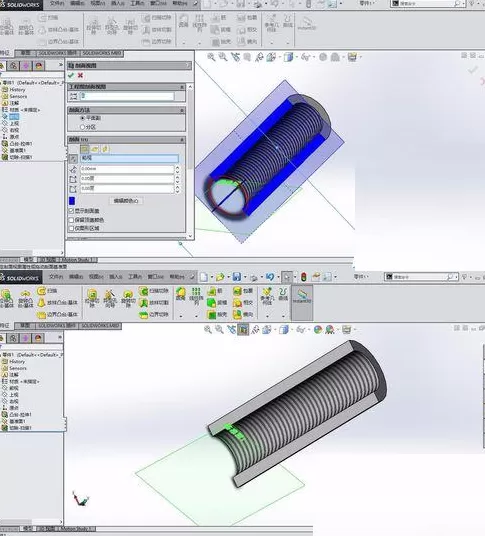Click the offset distance spinner arrows
Image resolution: width=485 pixels, height=536 pixels.
point(177,169)
